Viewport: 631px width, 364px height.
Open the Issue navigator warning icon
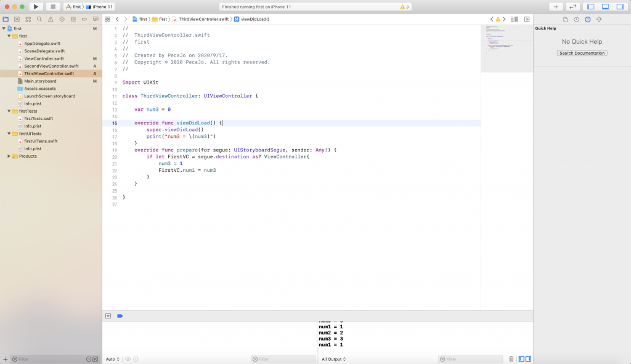pos(51,19)
